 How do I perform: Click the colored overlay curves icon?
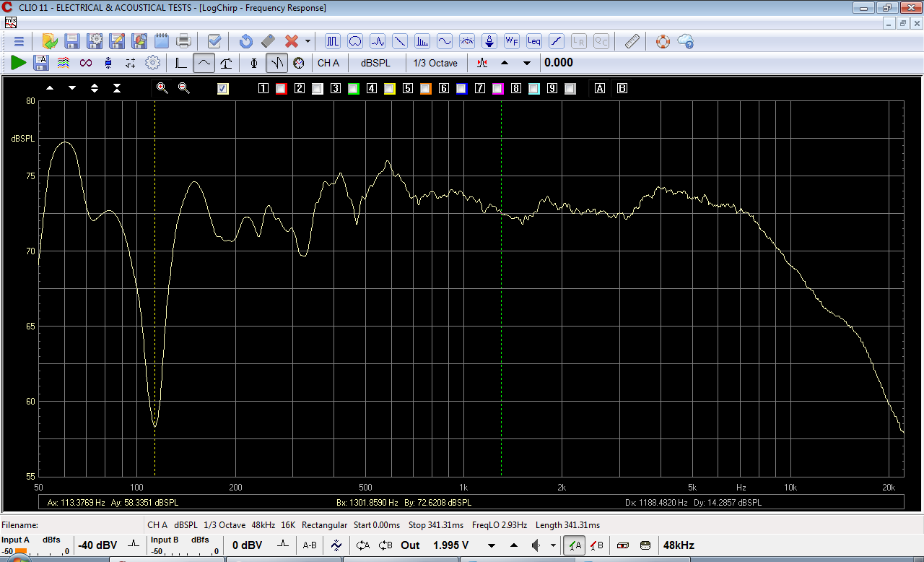[64, 63]
